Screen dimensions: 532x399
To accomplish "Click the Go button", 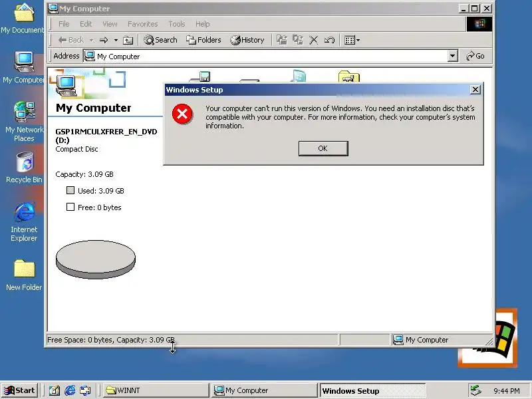I will pyautogui.click(x=475, y=56).
